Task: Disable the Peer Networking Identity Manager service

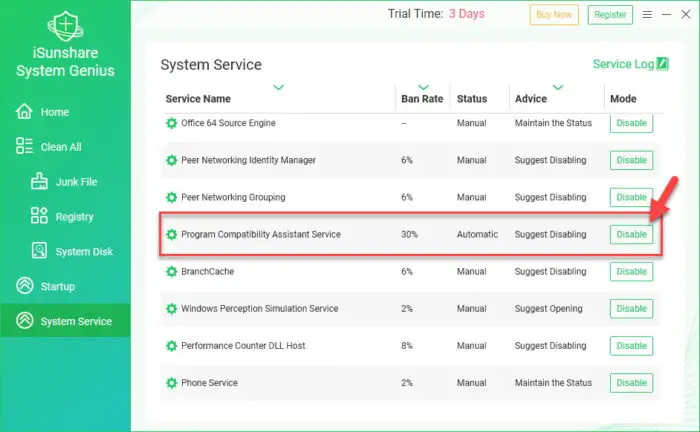Action: click(x=631, y=160)
